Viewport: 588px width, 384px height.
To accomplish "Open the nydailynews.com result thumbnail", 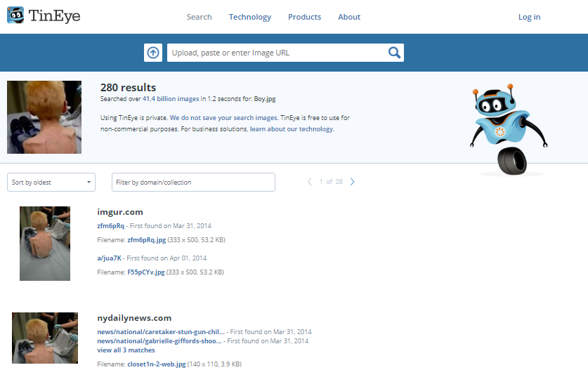I will point(45,338).
